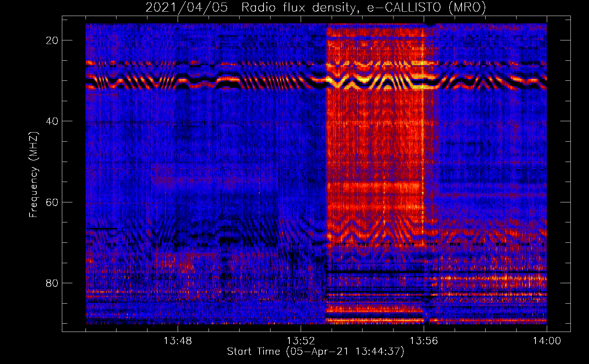The image size is (589, 364).
Task: Click the 40 MHz frequency tick label
Action: tap(52, 121)
